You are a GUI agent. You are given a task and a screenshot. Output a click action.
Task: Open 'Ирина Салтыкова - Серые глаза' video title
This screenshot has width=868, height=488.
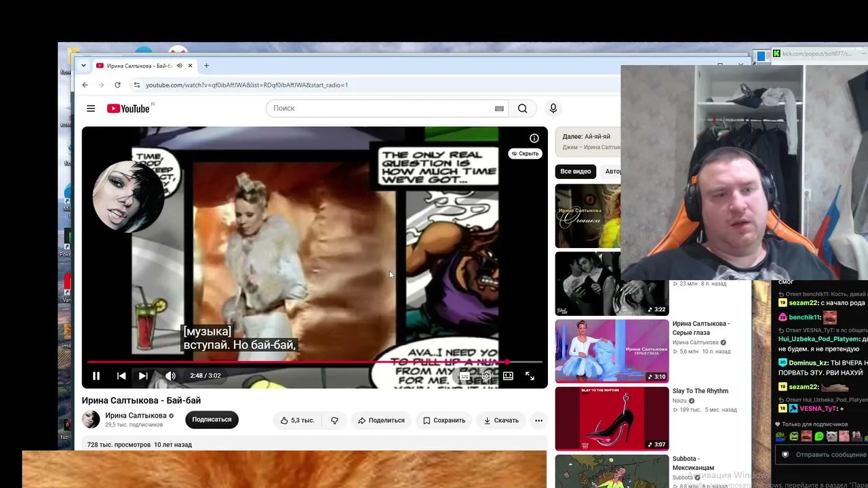[x=701, y=328]
